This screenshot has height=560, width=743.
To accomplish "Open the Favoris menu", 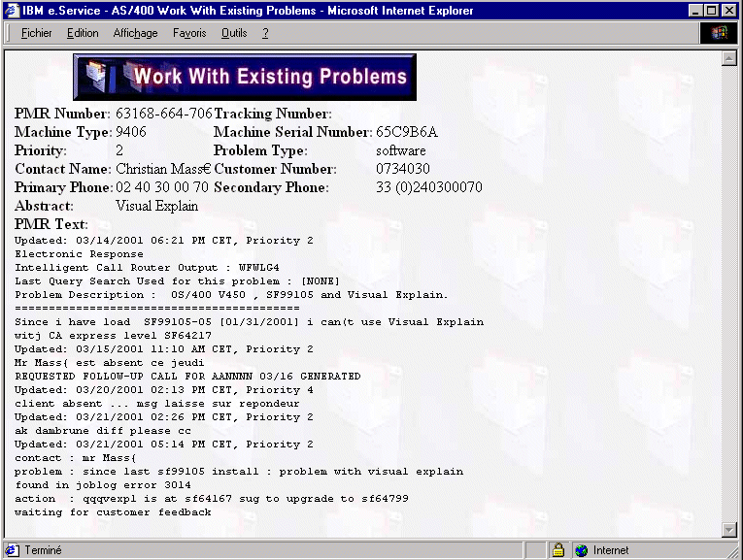I will pos(189,33).
